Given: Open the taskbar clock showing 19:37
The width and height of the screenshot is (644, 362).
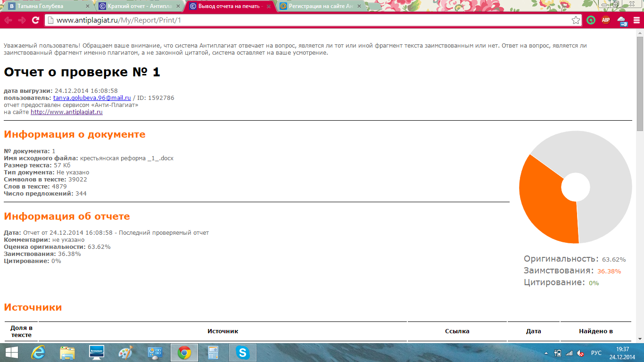Looking at the screenshot, I should click(x=623, y=353).
